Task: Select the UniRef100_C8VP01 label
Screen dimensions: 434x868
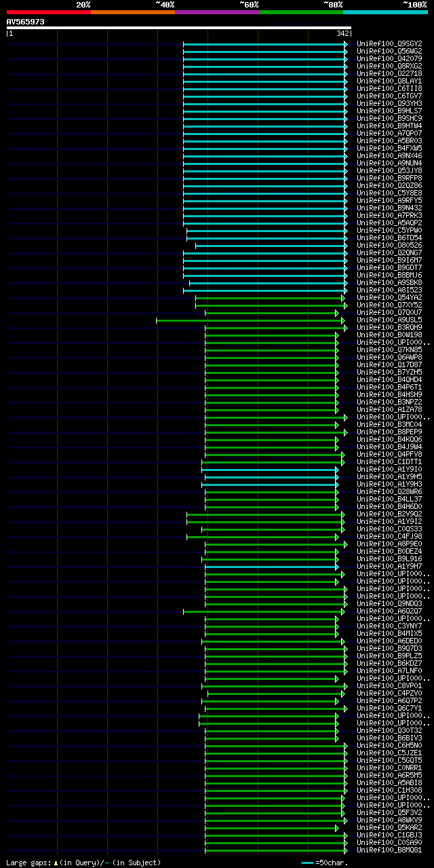Action: pyautogui.click(x=389, y=685)
